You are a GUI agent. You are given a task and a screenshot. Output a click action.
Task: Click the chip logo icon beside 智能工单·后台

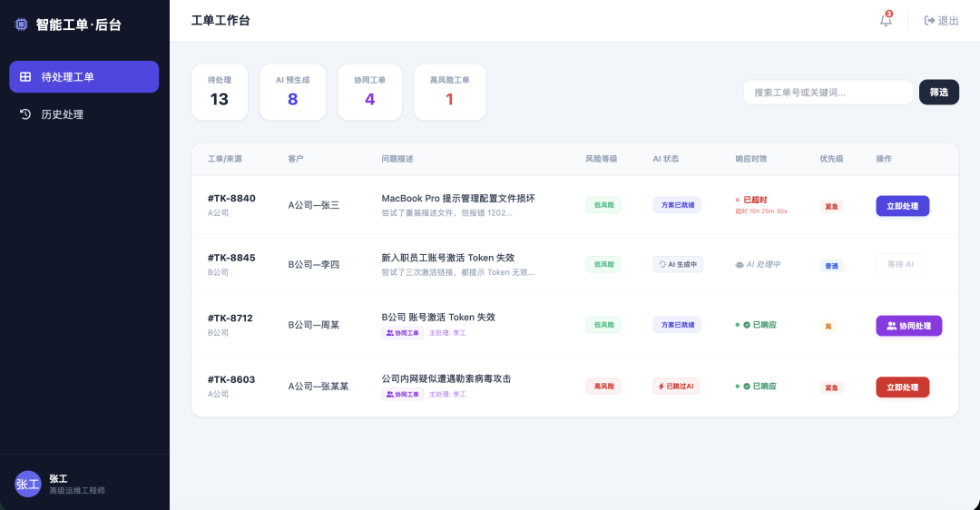21,25
